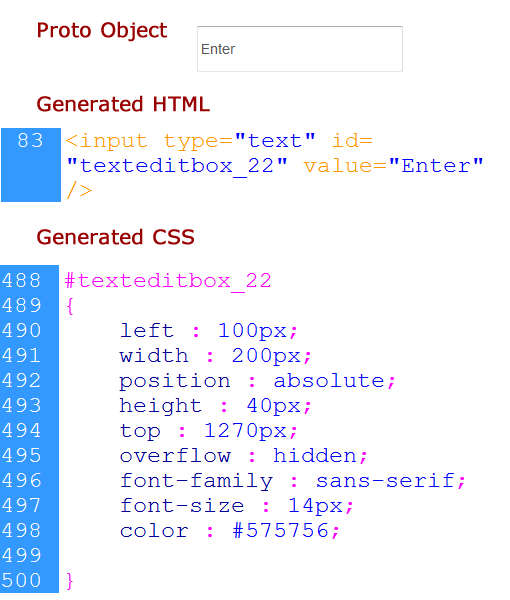
Task: Click the Generated HTML heading
Action: [123, 104]
